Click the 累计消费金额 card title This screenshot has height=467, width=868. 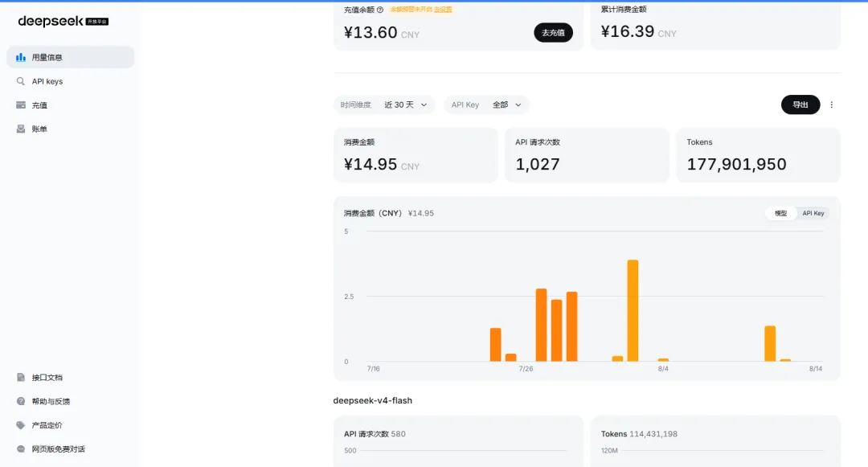pyautogui.click(x=624, y=10)
